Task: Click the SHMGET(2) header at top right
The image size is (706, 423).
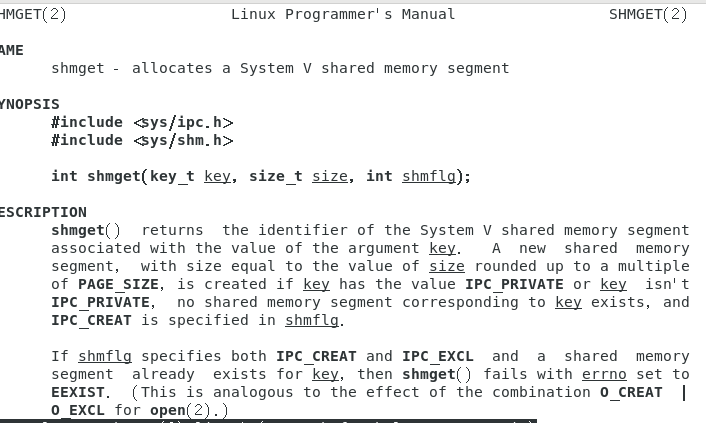Action: click(x=648, y=14)
